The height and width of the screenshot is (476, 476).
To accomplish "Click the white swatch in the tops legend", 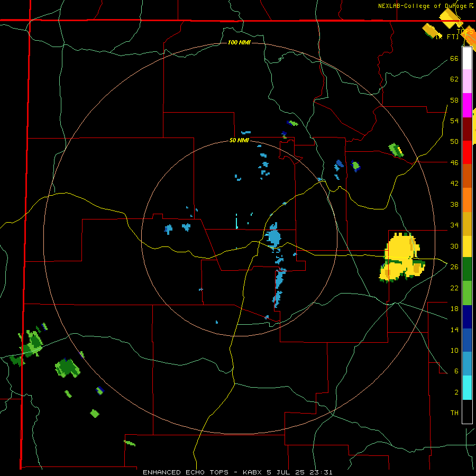I will pyautogui.click(x=467, y=58).
